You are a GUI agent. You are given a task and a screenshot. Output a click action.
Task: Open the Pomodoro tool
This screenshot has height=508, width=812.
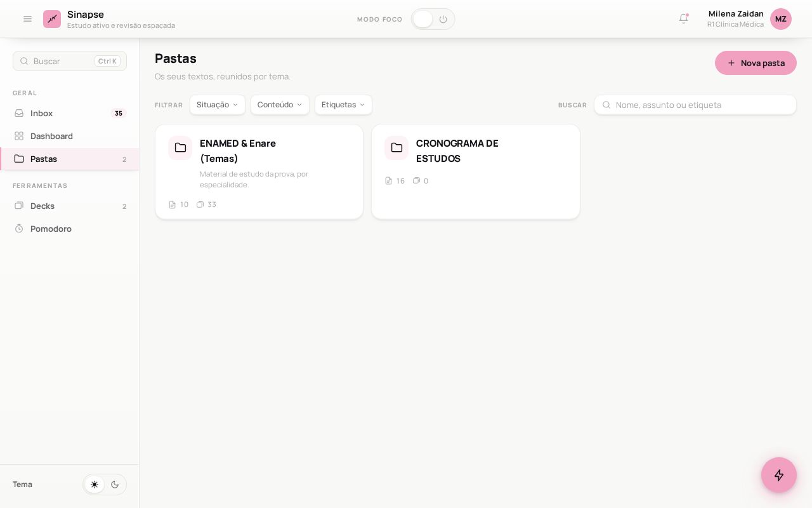[x=70, y=229]
